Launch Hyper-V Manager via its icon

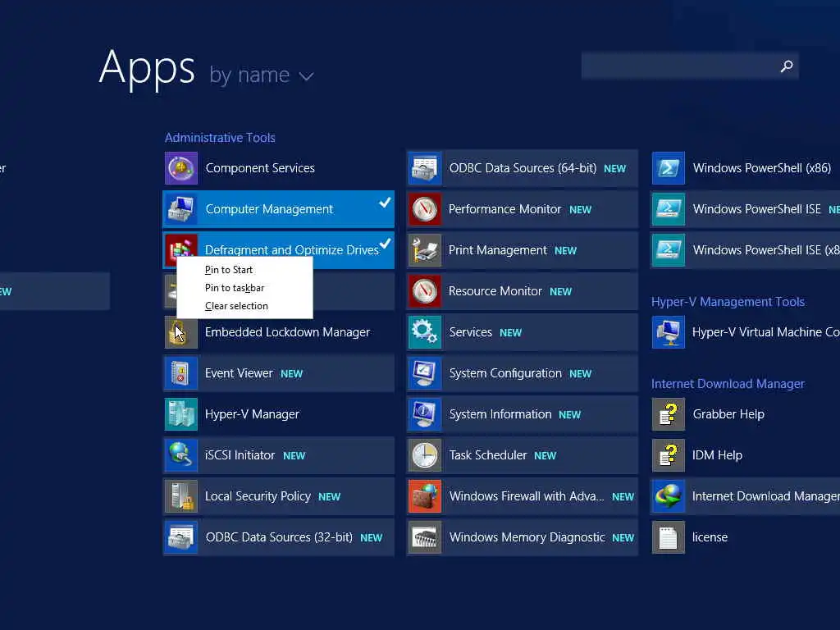click(181, 414)
